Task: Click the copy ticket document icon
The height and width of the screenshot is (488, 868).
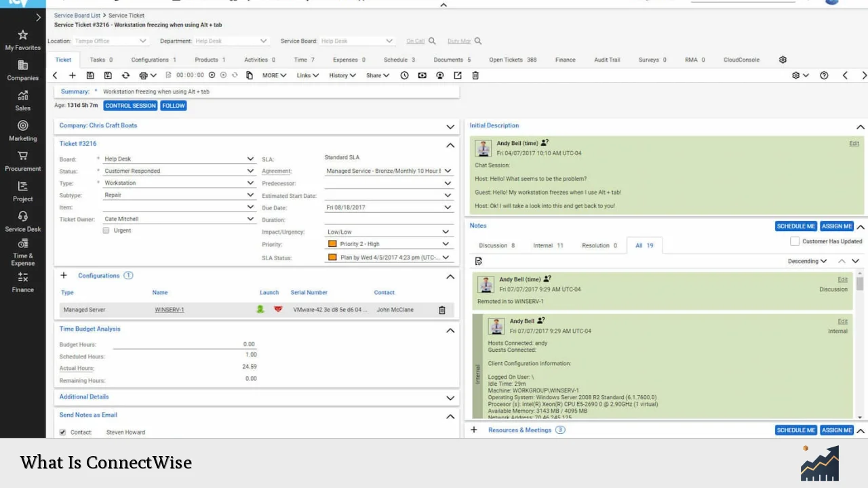Action: [x=250, y=75]
